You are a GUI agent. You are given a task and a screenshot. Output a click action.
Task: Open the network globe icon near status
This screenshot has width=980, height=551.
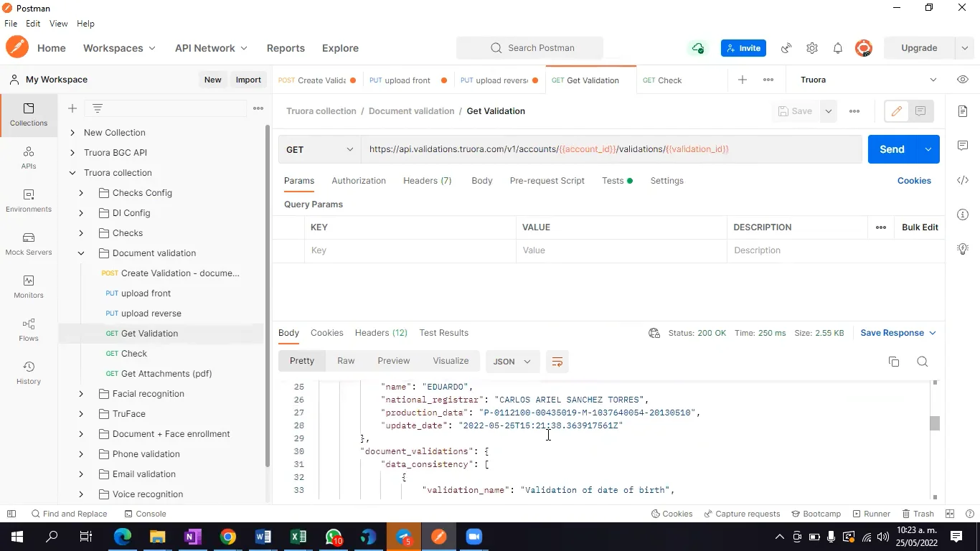(x=654, y=333)
